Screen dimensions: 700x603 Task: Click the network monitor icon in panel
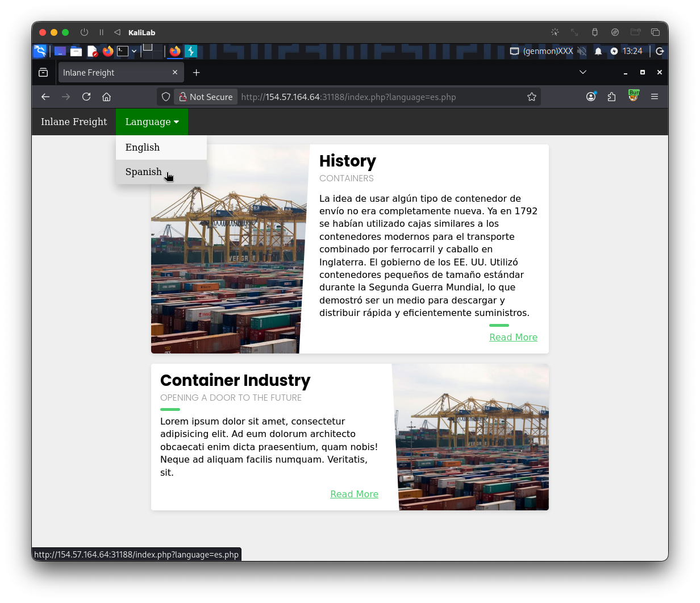point(514,51)
